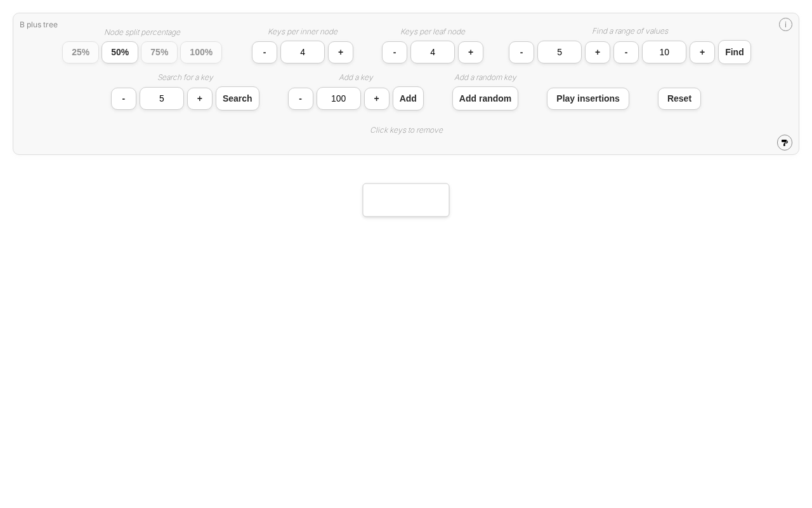Reset the B plus tree

tap(679, 98)
